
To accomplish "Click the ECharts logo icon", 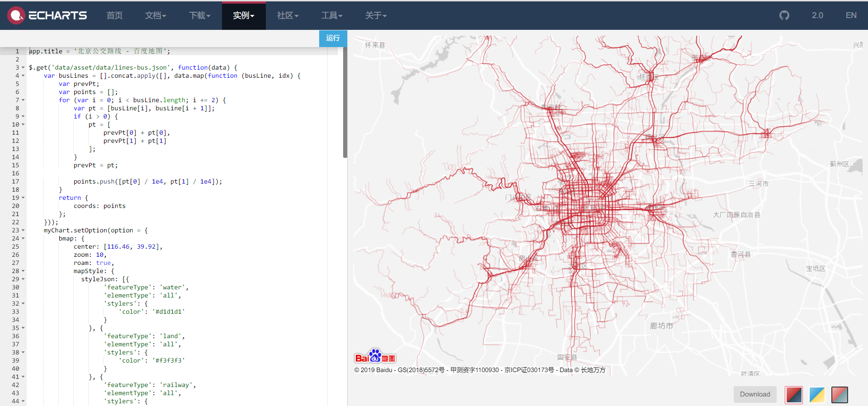I will (16, 15).
